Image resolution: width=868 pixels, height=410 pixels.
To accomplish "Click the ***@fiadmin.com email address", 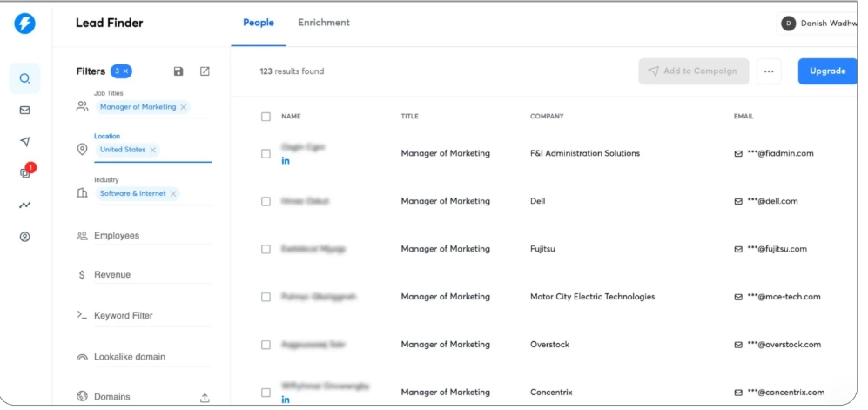I will (x=781, y=154).
